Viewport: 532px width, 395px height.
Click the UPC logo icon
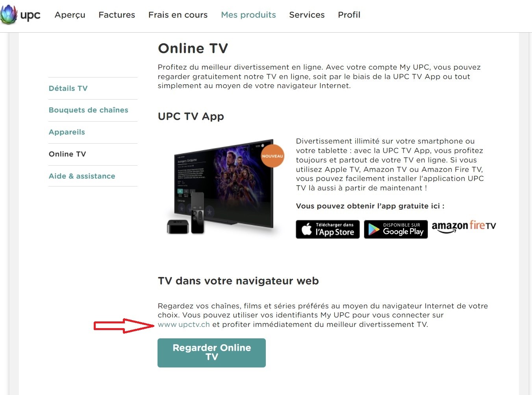pos(9,15)
